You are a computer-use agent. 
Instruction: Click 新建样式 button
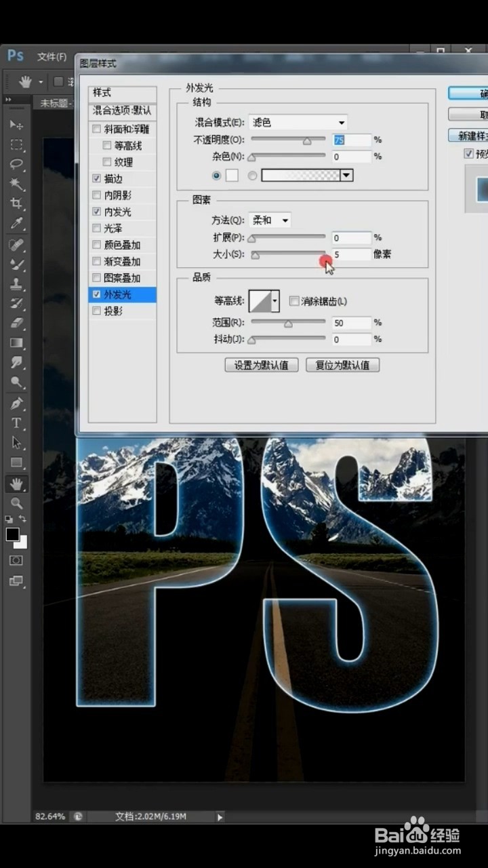[x=468, y=136]
